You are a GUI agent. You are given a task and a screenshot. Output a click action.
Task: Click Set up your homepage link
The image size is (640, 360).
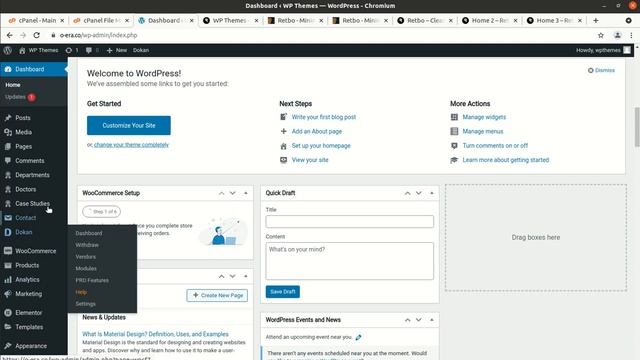321,146
